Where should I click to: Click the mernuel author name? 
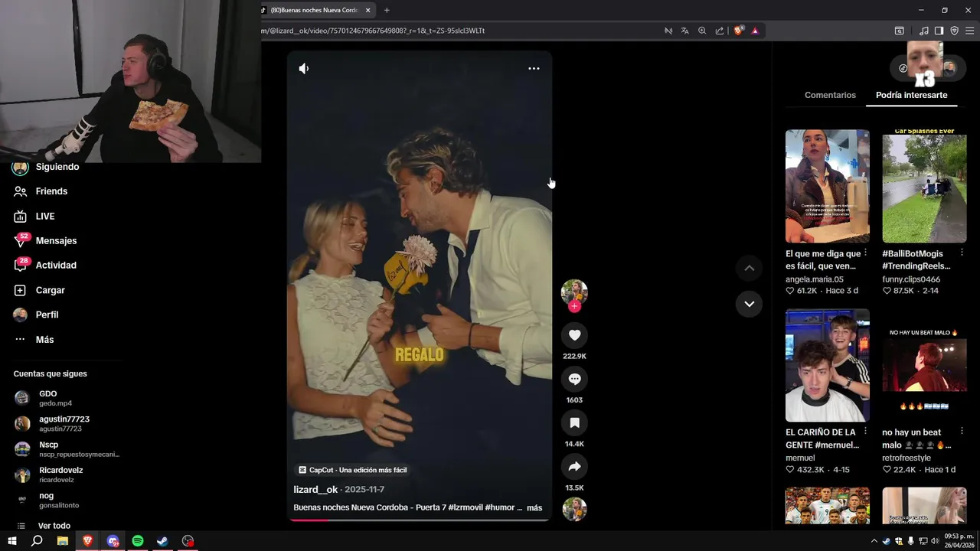(800, 458)
